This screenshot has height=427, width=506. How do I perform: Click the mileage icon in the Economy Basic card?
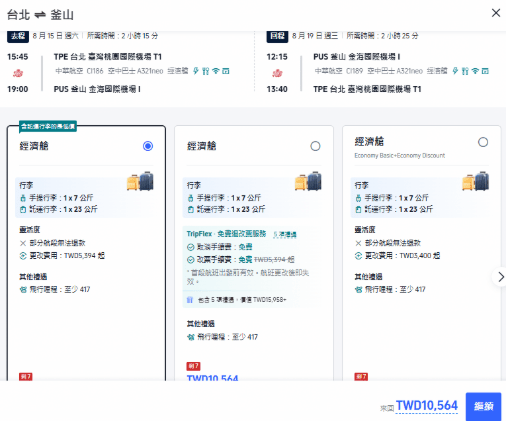tap(358, 290)
